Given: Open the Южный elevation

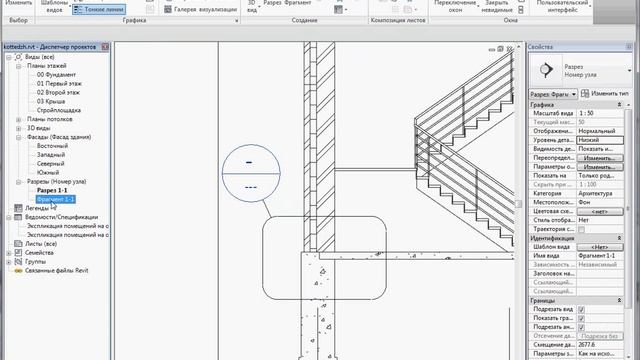Looking at the screenshot, I should (x=48, y=173).
